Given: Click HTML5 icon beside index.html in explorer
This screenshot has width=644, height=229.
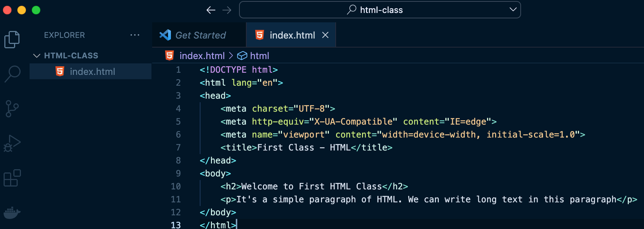Looking at the screenshot, I should click(x=60, y=71).
